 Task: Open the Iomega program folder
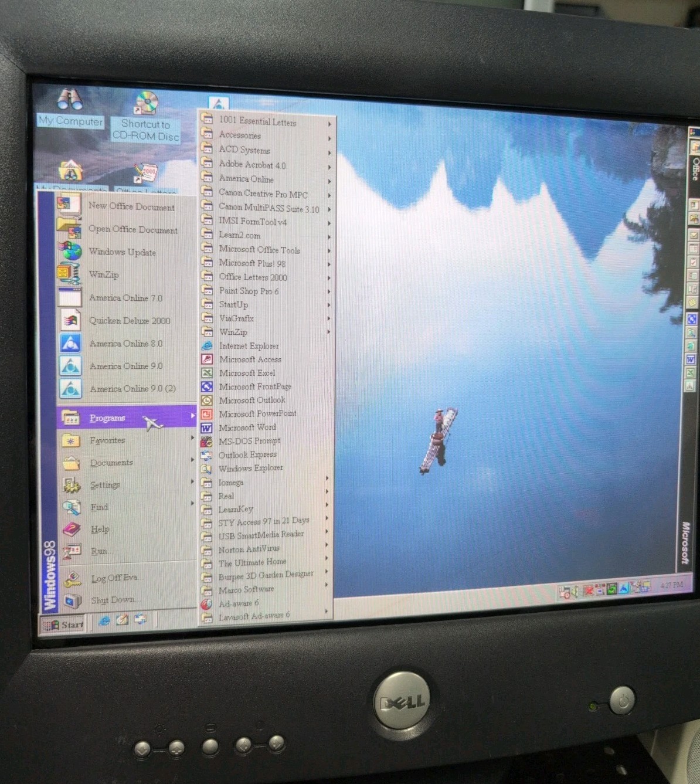266,482
